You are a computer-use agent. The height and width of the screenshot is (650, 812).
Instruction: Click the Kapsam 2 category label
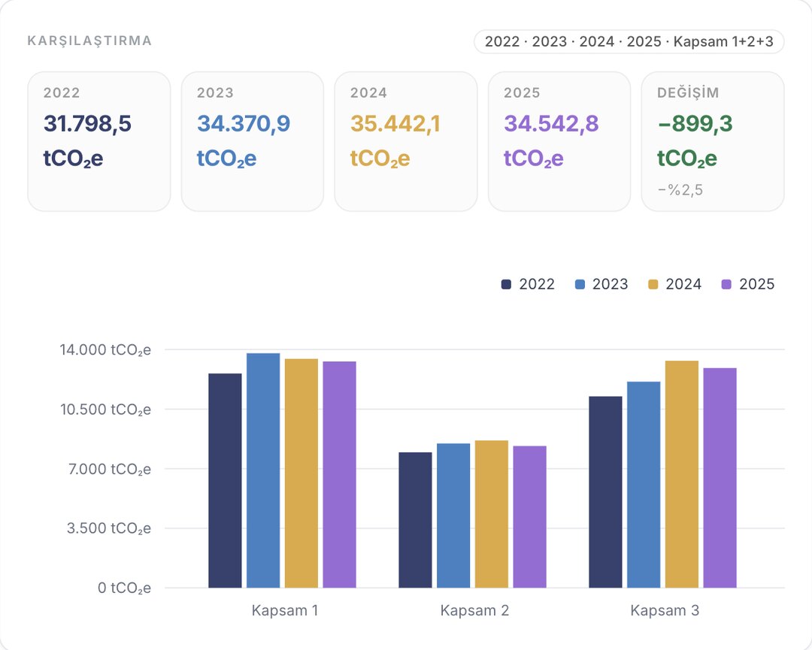point(475,610)
